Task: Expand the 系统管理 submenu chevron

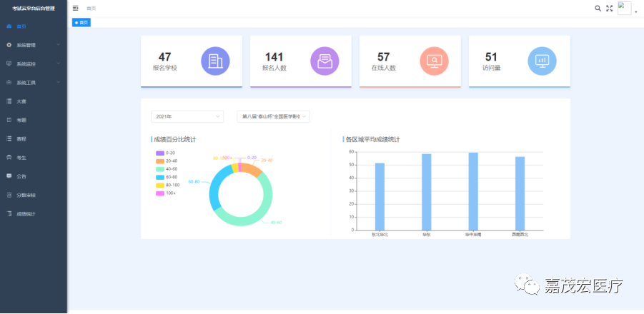Action: coord(59,45)
